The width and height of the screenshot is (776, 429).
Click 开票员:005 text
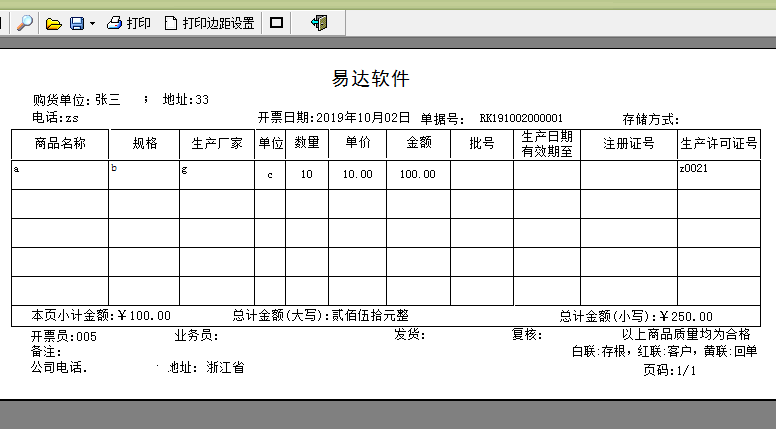64,336
